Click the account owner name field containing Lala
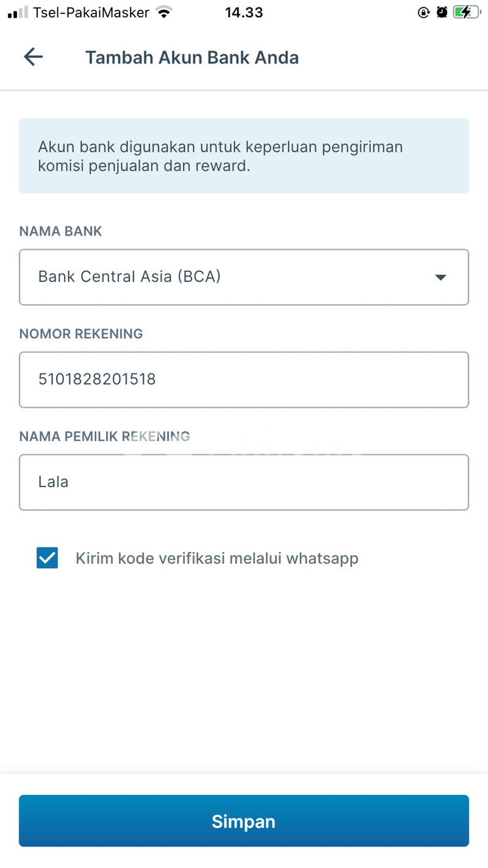This screenshot has width=488, height=868. pyautogui.click(x=244, y=482)
